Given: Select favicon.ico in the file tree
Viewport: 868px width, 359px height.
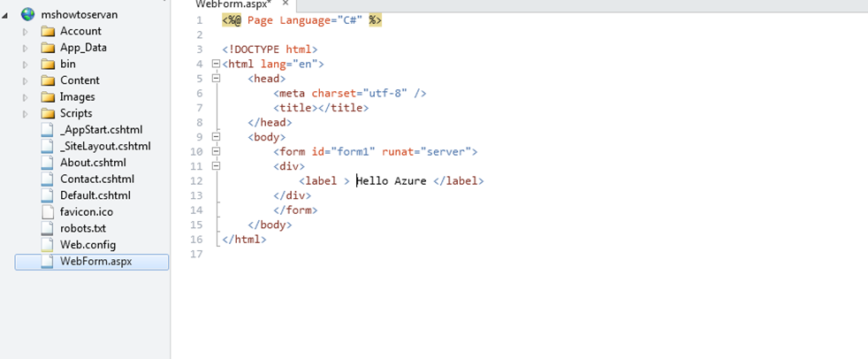Looking at the screenshot, I should [x=87, y=211].
